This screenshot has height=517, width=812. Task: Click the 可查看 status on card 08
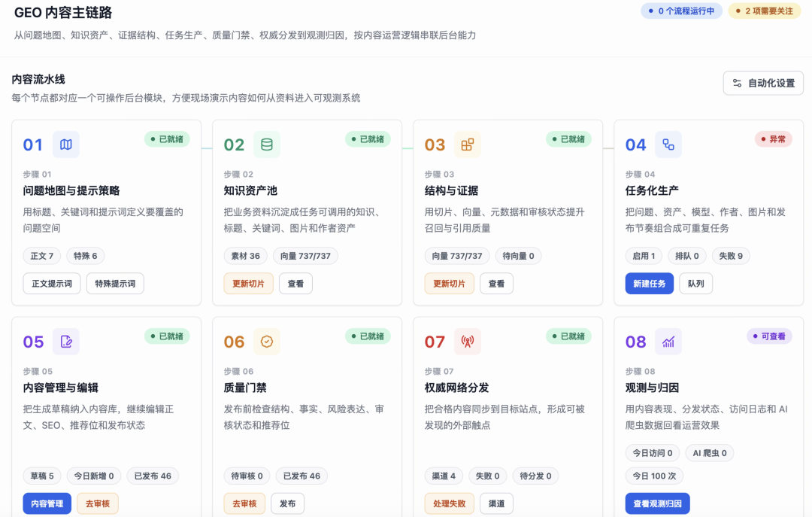(x=769, y=336)
